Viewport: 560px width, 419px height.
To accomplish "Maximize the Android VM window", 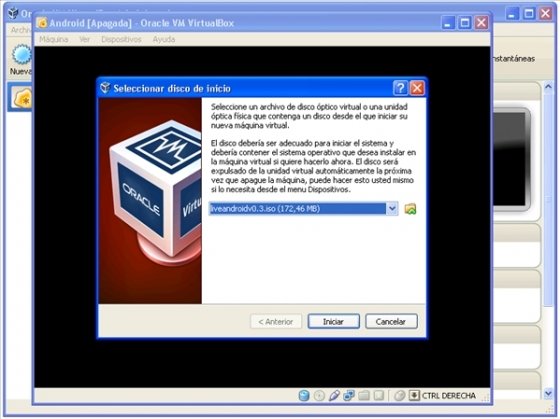I will click(x=465, y=23).
